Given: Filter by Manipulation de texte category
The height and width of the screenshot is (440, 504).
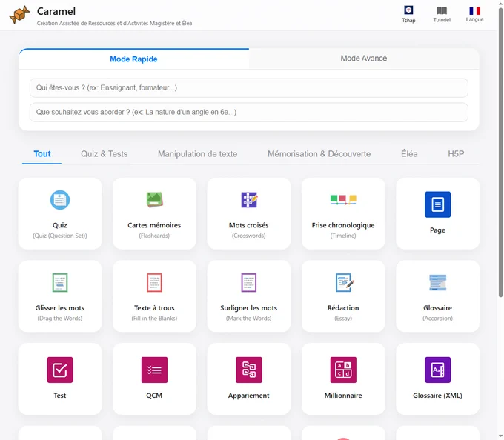Looking at the screenshot, I should point(197,154).
